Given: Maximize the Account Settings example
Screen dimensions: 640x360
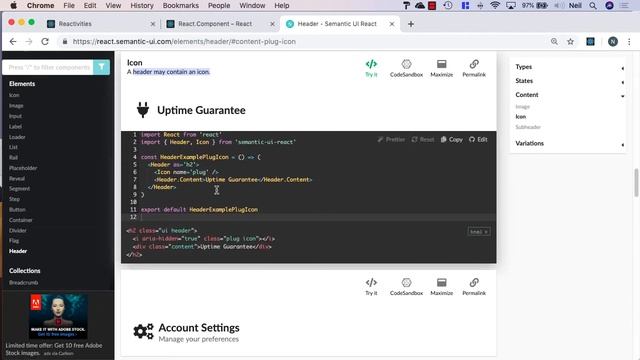Looking at the screenshot, I should click(x=442, y=287).
